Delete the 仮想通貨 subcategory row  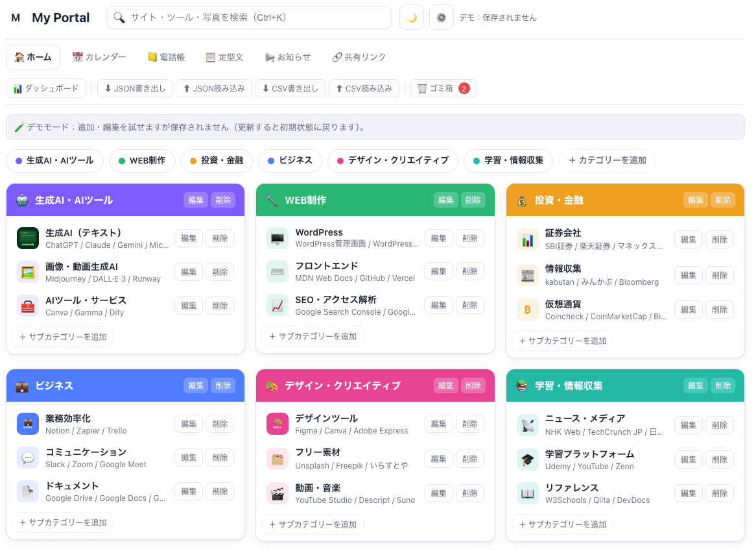pos(719,310)
